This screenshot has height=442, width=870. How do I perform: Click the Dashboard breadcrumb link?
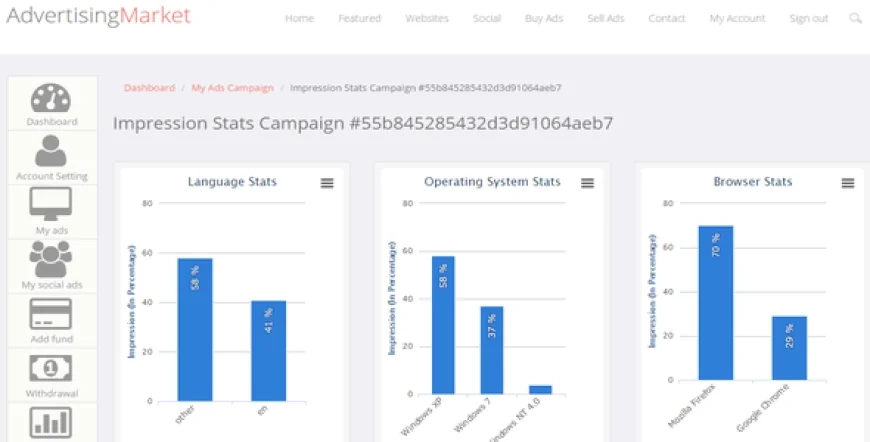click(x=149, y=88)
